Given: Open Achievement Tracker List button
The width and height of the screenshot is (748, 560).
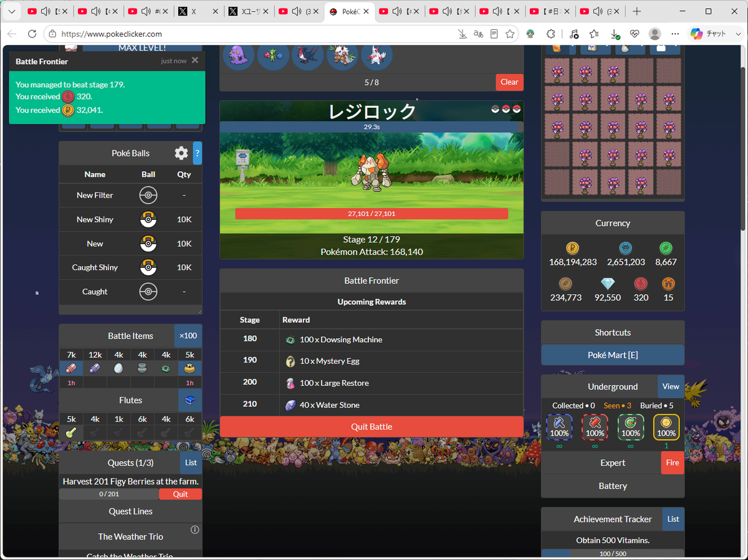Looking at the screenshot, I should [x=673, y=519].
